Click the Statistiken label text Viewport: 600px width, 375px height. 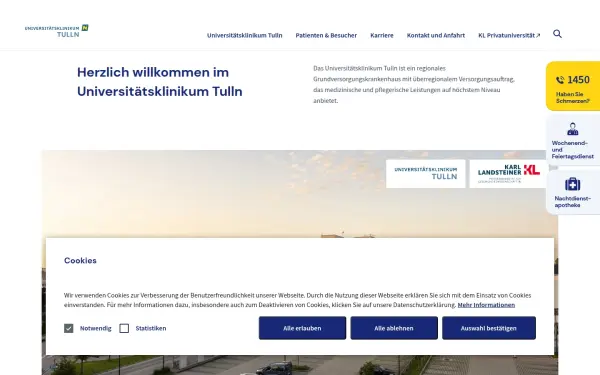151,328
